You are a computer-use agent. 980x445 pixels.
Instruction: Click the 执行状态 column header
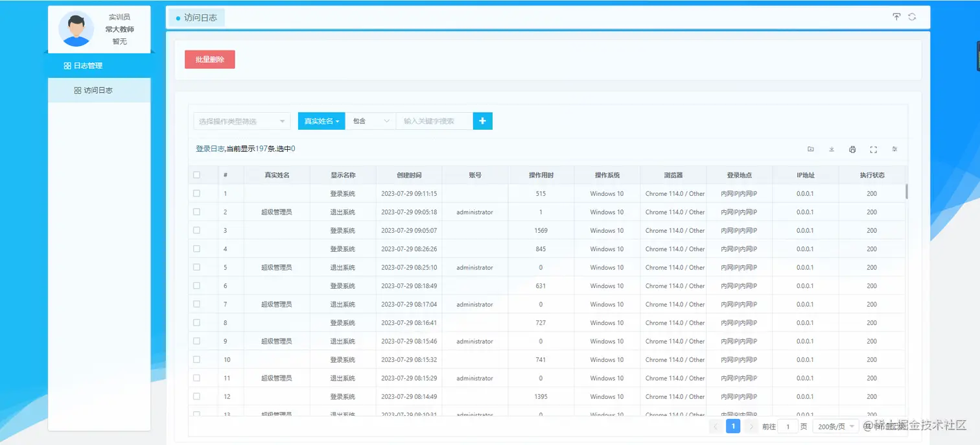pyautogui.click(x=872, y=175)
